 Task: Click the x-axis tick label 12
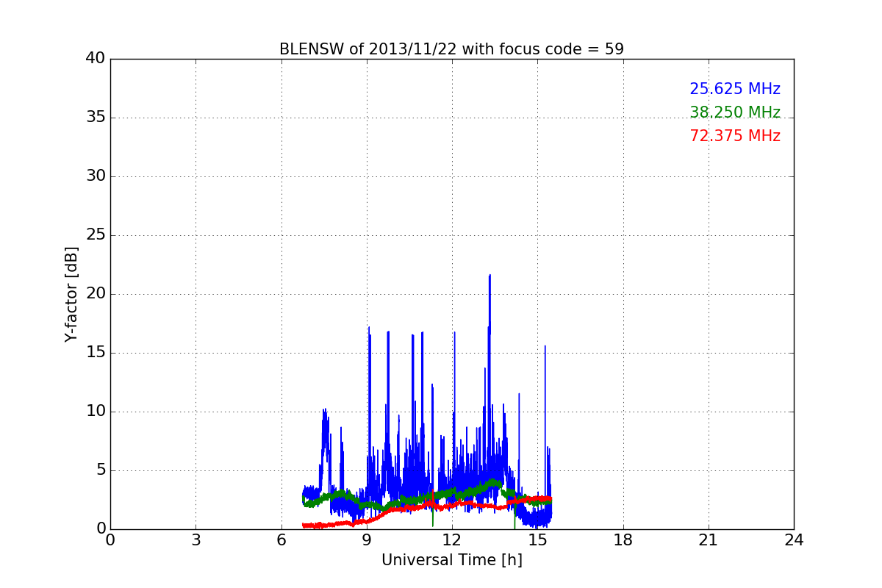pyautogui.click(x=452, y=540)
